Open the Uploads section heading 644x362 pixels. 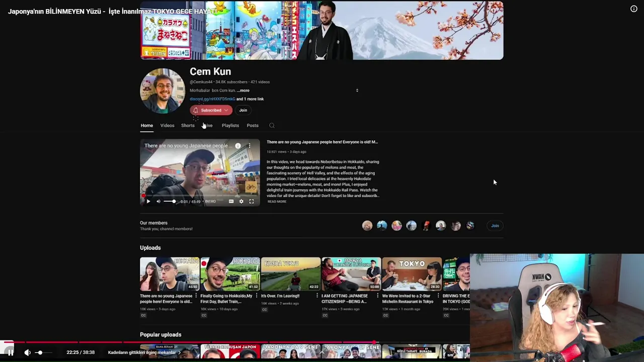[x=150, y=248]
